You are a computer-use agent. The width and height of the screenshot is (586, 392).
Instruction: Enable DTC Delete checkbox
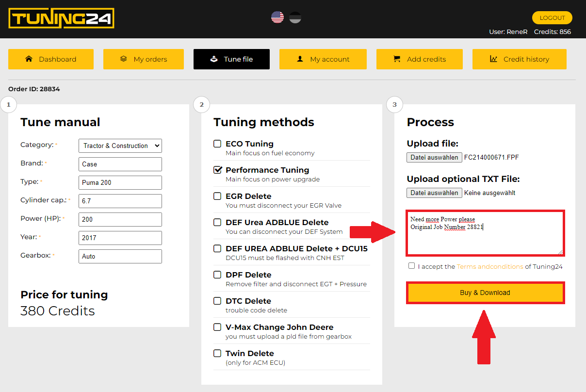[217, 301]
